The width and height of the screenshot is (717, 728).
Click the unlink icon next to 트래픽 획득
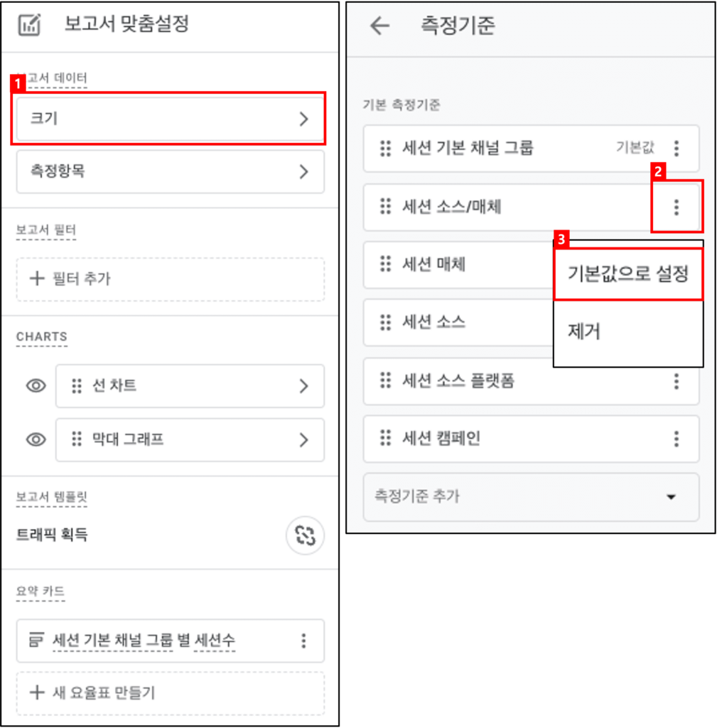305,535
